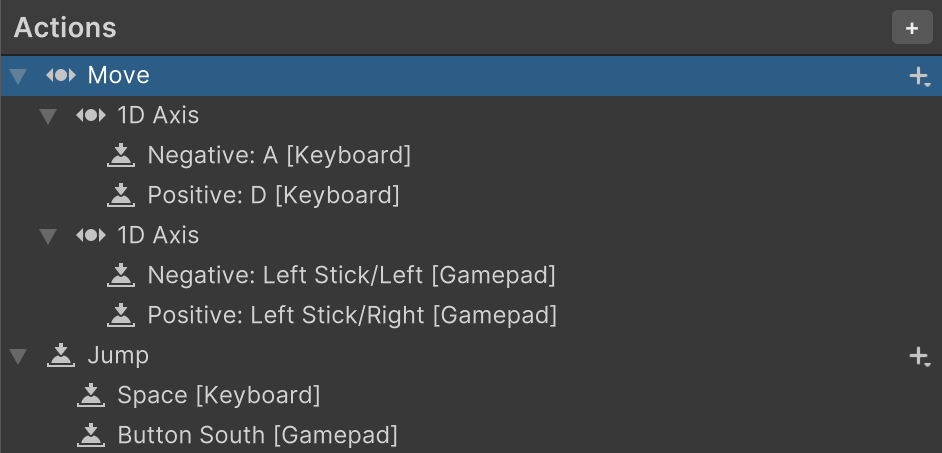Click the icon beside Negative: Left Stick/Left
The image size is (942, 453).
click(121, 275)
